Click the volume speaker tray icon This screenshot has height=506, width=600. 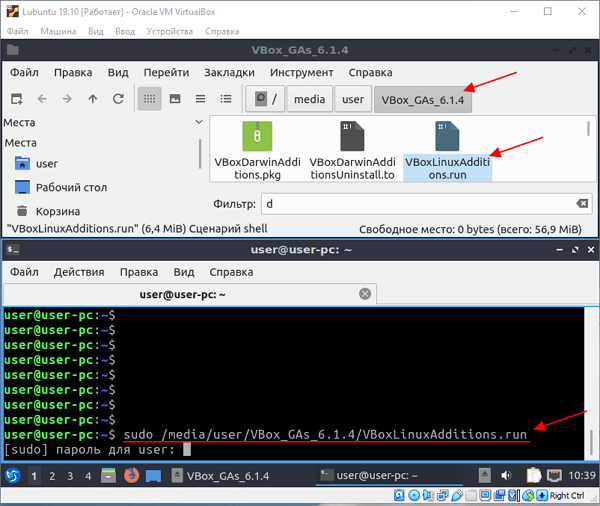tap(506, 475)
